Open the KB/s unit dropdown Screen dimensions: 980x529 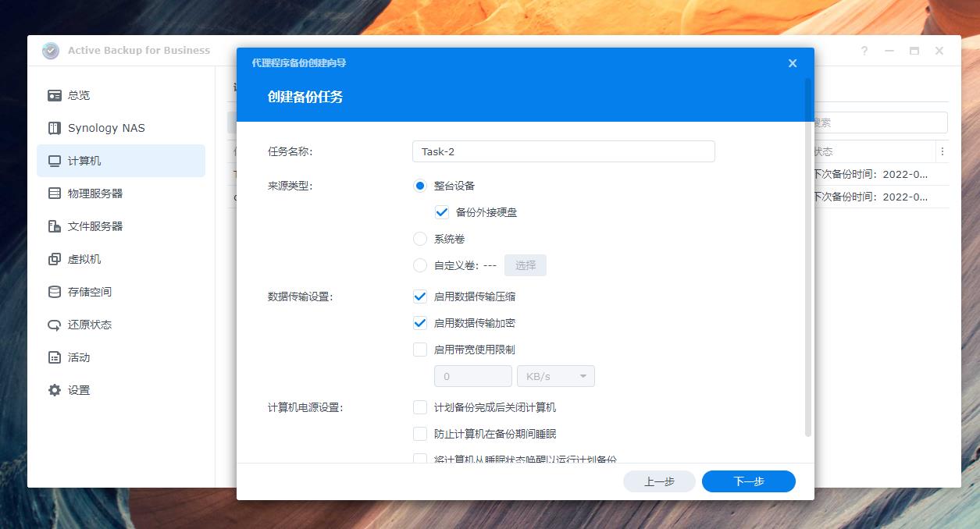555,375
